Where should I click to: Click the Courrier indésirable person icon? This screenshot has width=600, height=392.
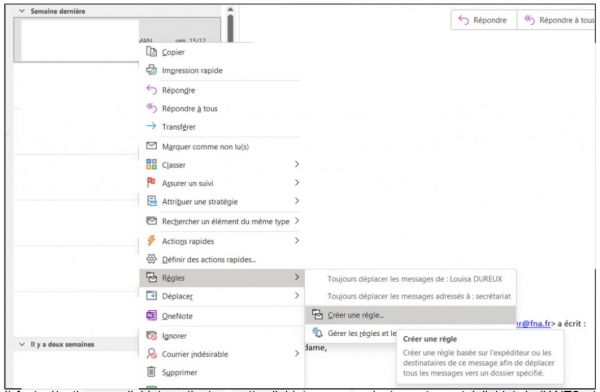pyautogui.click(x=152, y=353)
